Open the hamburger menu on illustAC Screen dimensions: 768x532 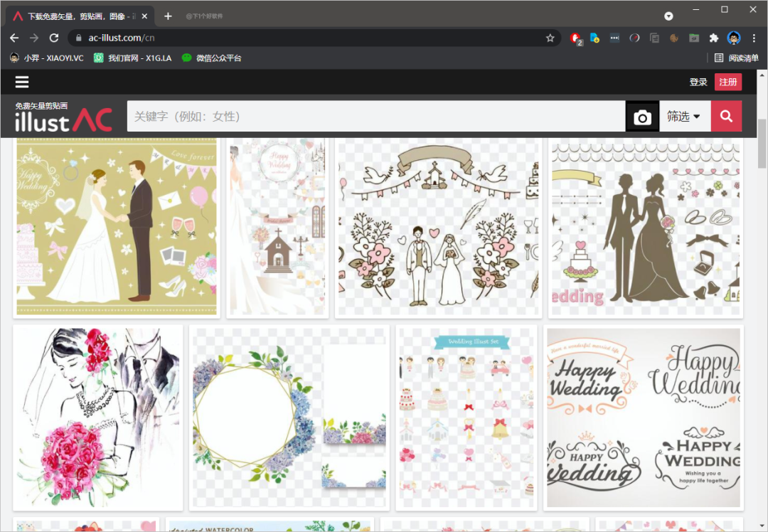[22, 82]
